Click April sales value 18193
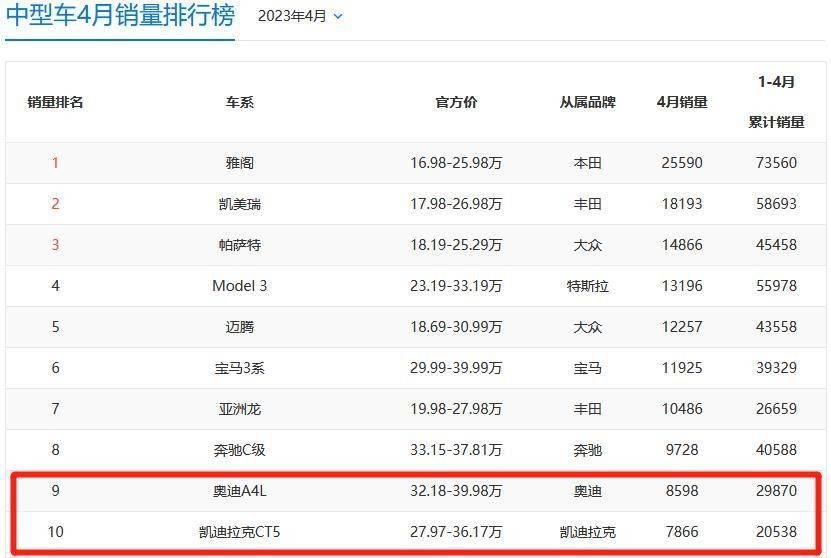831x558 pixels. 682,203
